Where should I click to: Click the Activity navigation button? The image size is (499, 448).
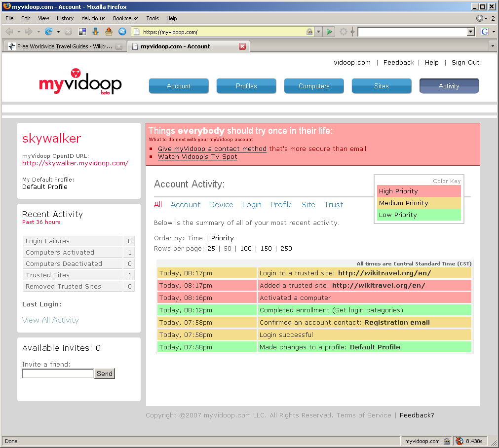click(449, 86)
